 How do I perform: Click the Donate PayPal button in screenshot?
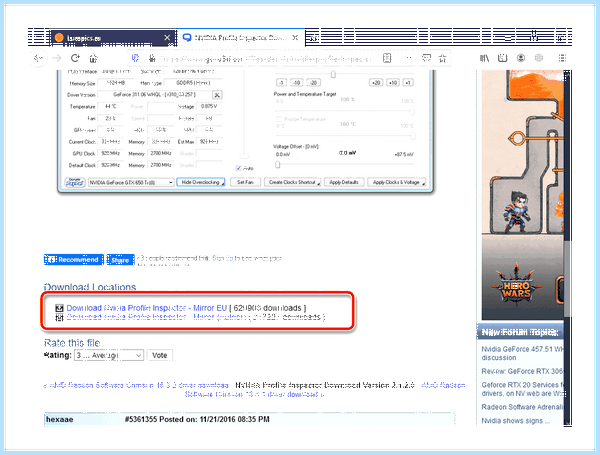pos(74,183)
